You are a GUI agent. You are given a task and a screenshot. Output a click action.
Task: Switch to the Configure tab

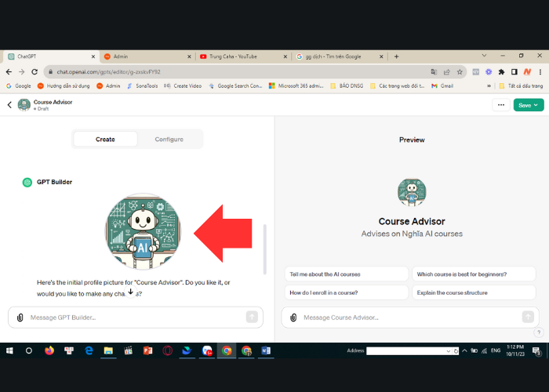pyautogui.click(x=169, y=140)
